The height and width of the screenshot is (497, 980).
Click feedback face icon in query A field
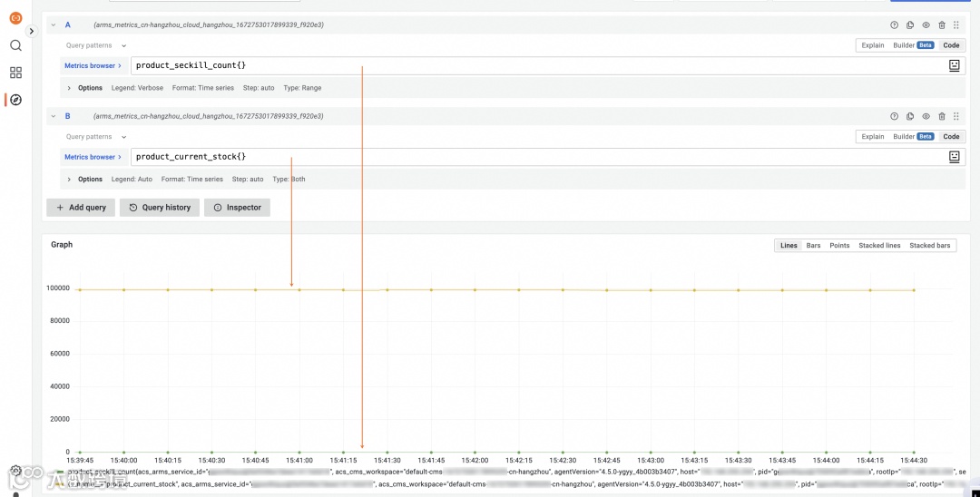(955, 65)
